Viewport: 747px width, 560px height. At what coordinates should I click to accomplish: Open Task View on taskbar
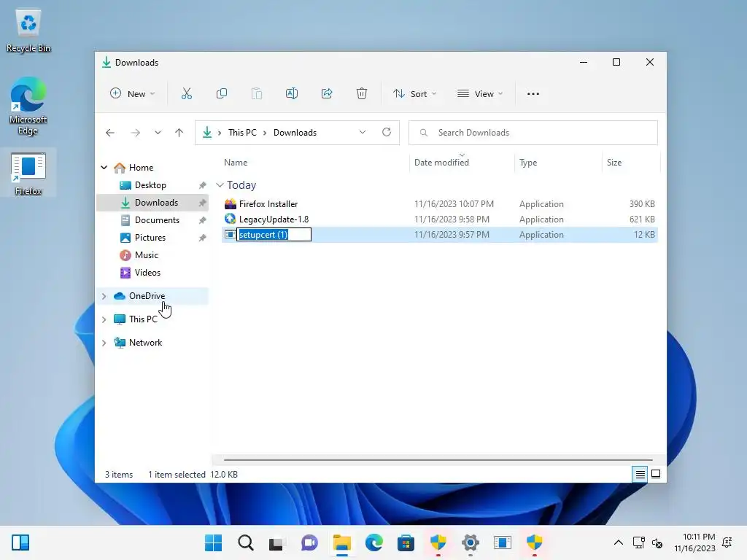tap(277, 542)
